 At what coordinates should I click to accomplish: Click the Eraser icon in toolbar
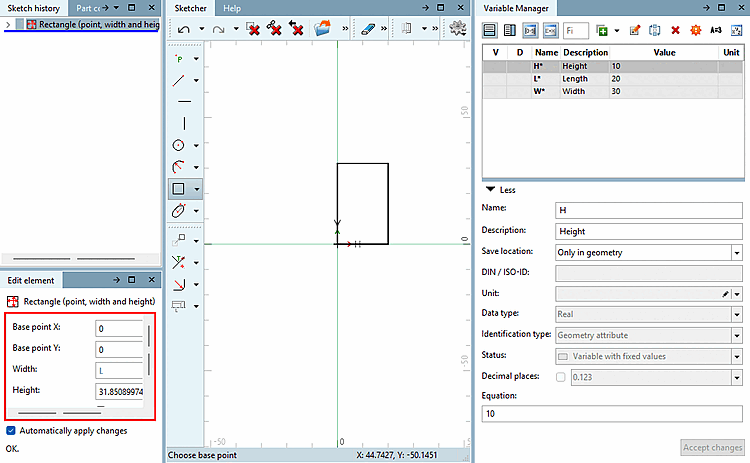367,29
